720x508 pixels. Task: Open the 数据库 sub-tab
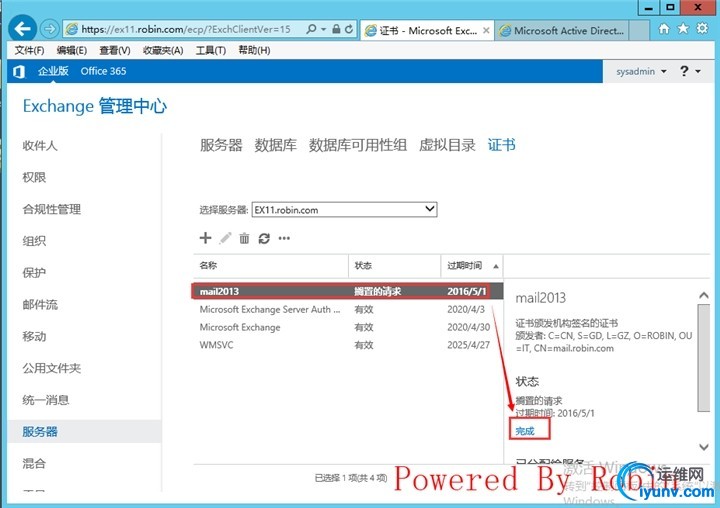pyautogui.click(x=276, y=145)
